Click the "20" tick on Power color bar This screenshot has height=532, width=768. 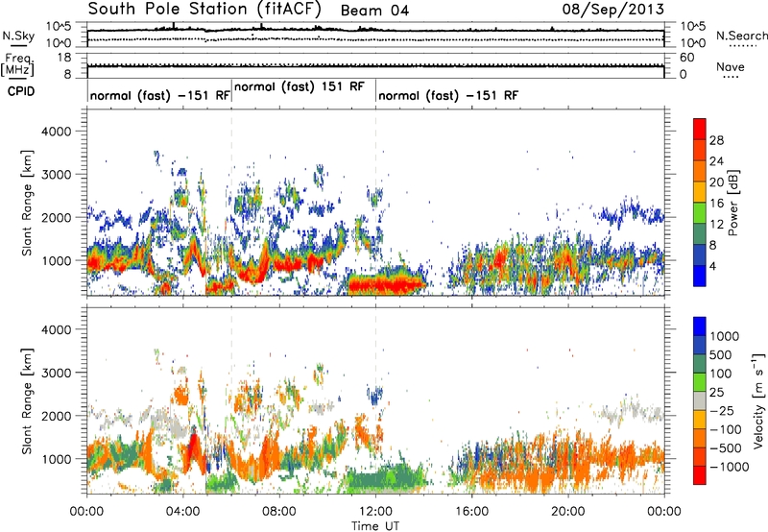(716, 182)
